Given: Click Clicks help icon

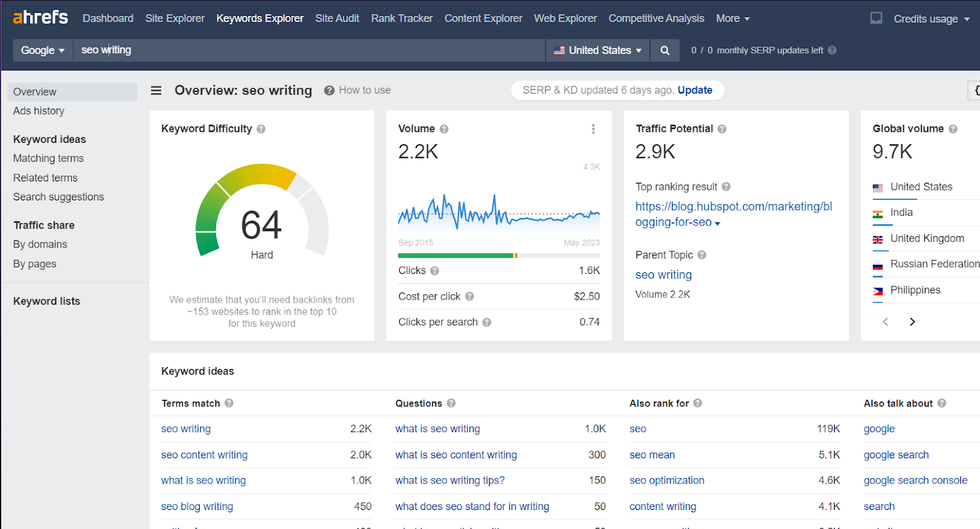Looking at the screenshot, I should coord(434,271).
